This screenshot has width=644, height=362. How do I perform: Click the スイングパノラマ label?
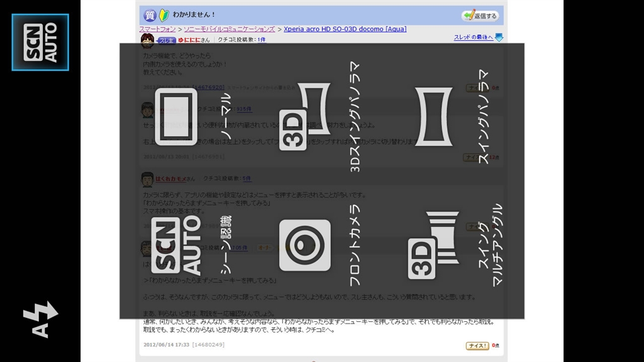point(484,116)
